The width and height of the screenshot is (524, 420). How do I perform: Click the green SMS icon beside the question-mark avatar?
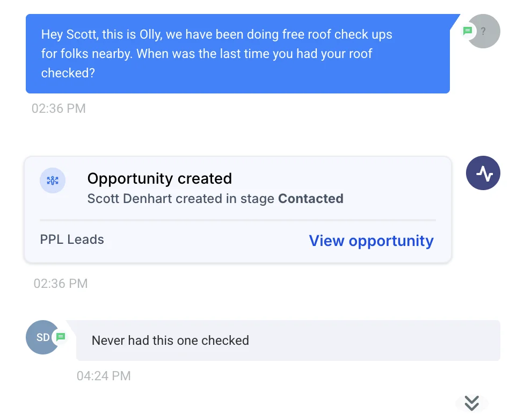(468, 31)
